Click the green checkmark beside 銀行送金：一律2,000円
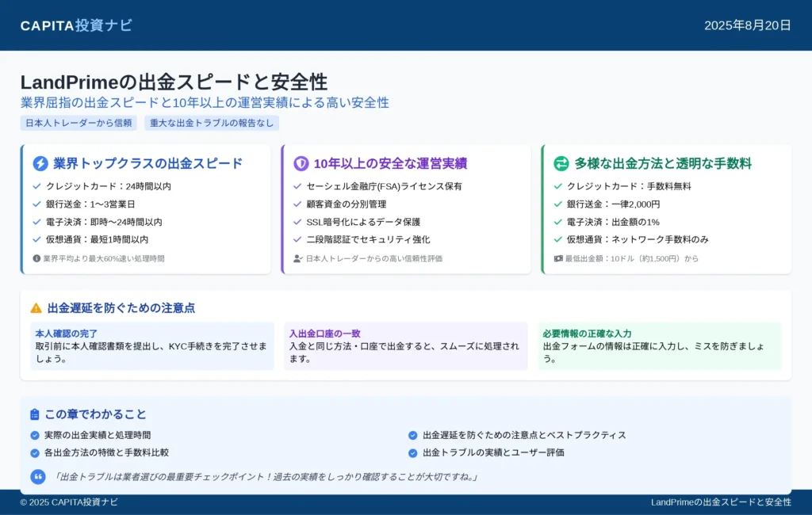The image size is (812, 515). click(557, 204)
